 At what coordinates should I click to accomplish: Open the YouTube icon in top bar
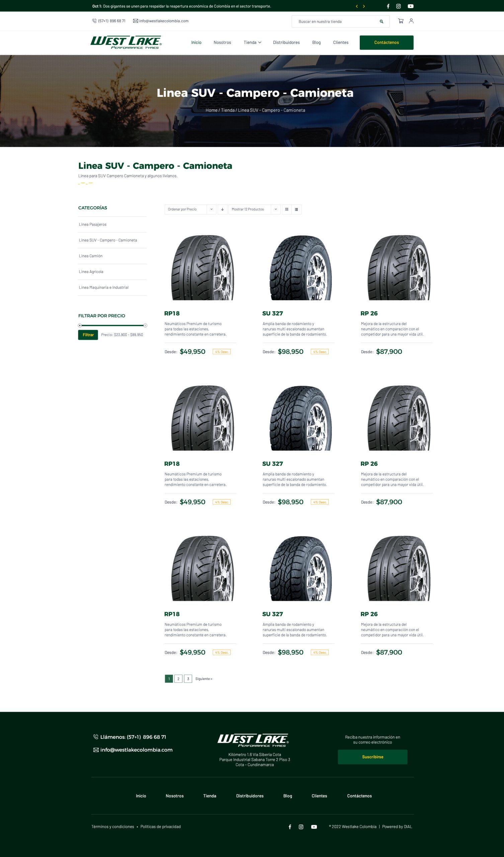(x=411, y=6)
